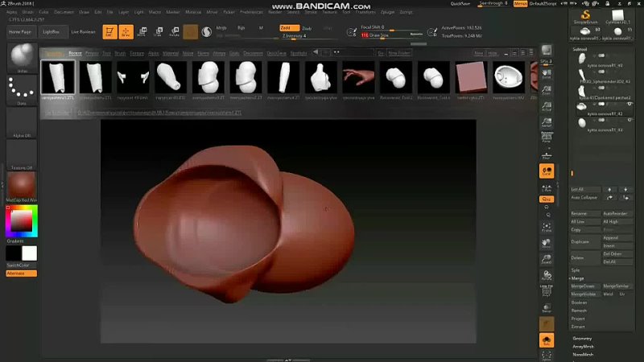Toggle the eye on the last subtool row
644x362 pixels.
(630, 120)
